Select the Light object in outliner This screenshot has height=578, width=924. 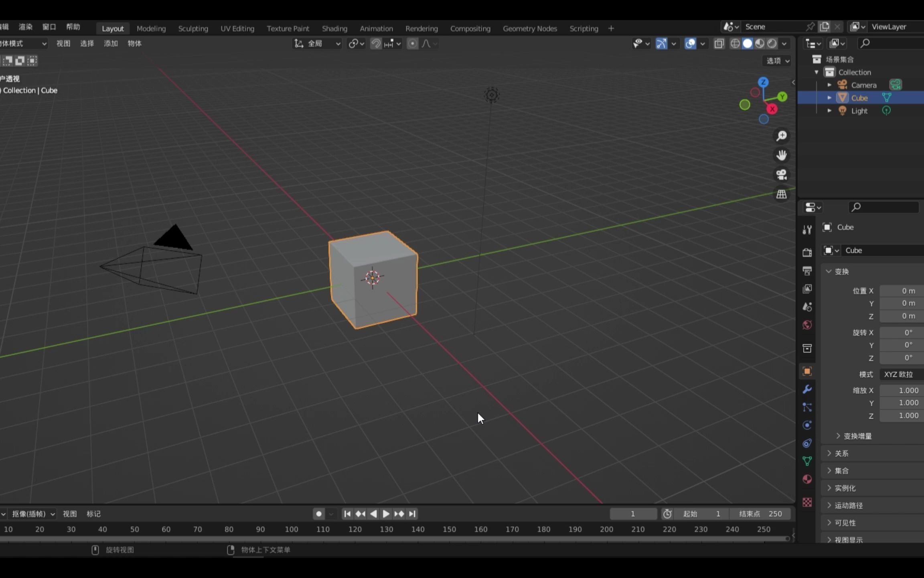[859, 111]
